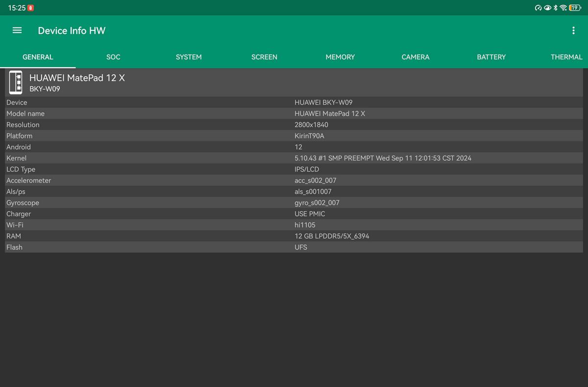Tap the Wi-Fi chip value hi1105

pyautogui.click(x=305, y=225)
